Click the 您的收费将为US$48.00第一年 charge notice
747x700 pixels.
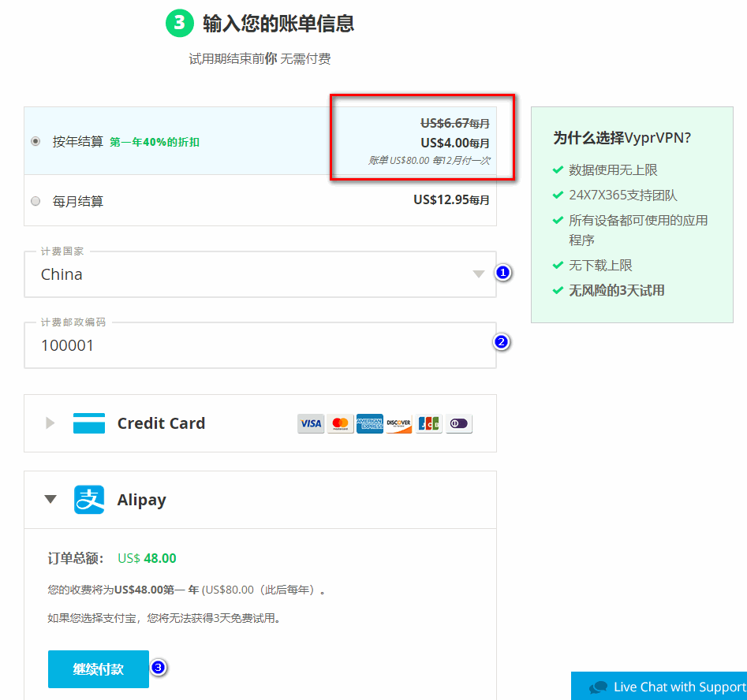[187, 590]
